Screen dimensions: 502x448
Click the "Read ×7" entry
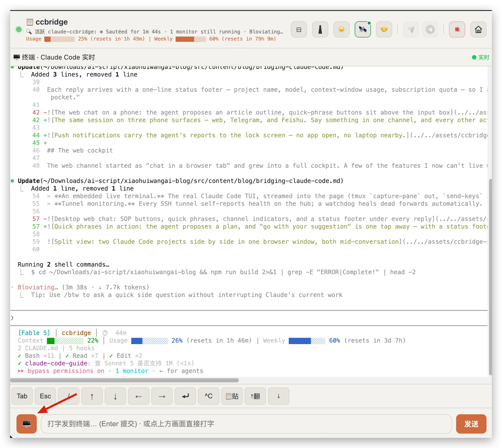(x=82, y=356)
